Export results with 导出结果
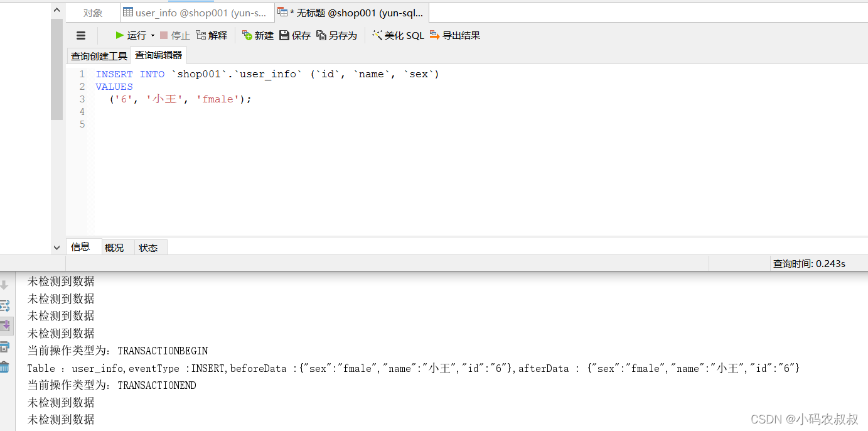This screenshot has width=868, height=431. coord(455,36)
